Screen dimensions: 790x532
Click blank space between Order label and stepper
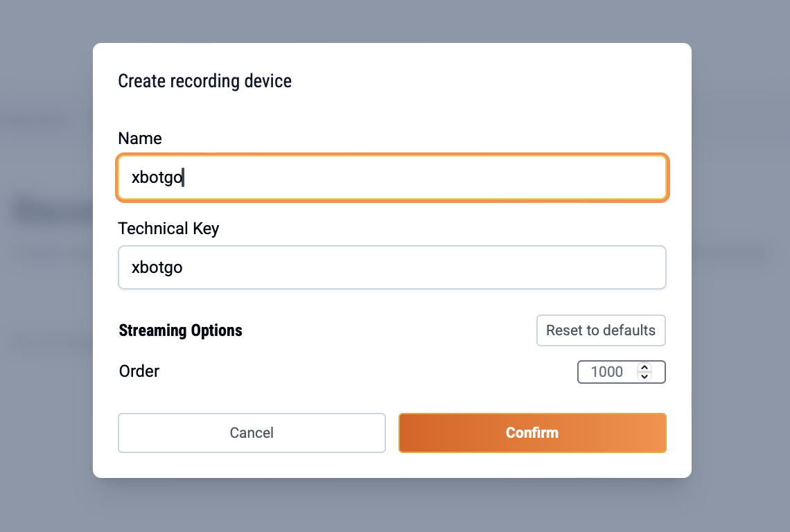point(367,371)
